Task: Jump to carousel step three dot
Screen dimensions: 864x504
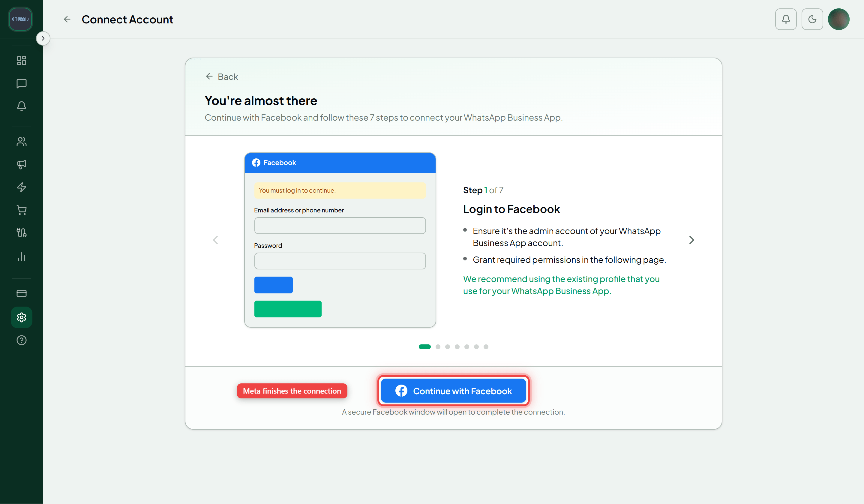Action: tap(447, 346)
